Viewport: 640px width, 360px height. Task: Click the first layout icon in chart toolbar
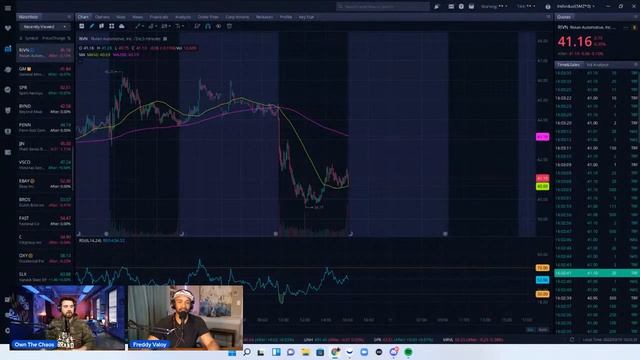click(x=82, y=26)
